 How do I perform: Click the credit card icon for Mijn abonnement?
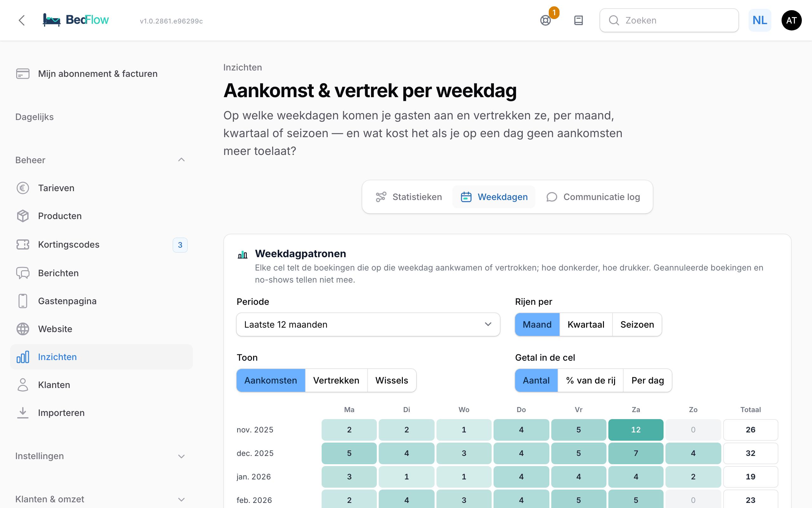(x=23, y=74)
